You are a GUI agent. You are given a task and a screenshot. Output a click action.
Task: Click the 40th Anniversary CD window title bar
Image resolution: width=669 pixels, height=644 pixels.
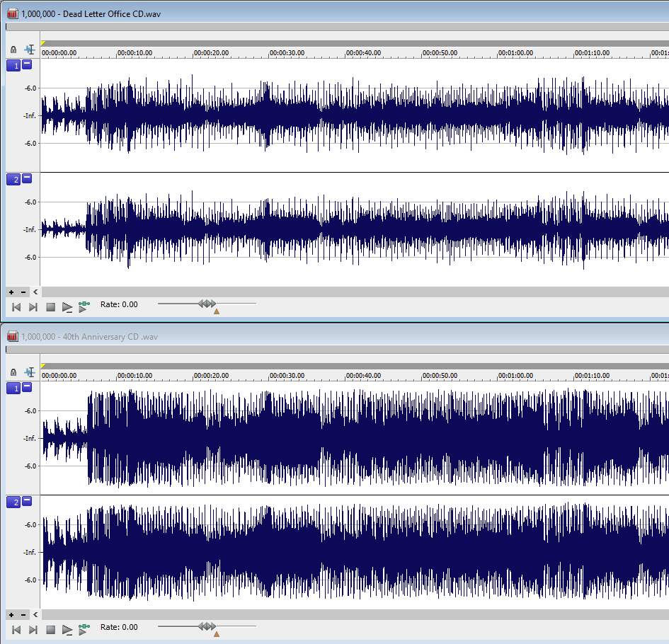pos(283,337)
